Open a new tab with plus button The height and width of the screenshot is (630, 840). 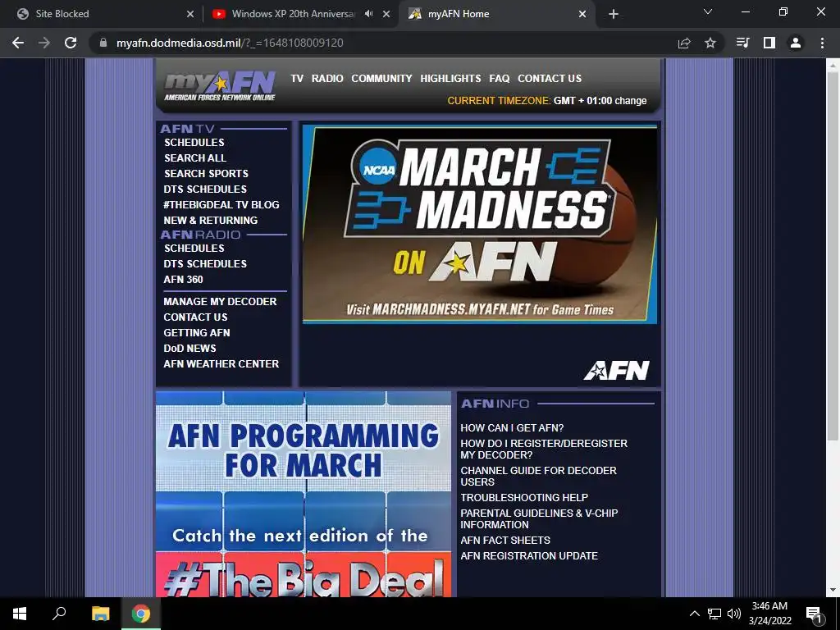coord(614,14)
